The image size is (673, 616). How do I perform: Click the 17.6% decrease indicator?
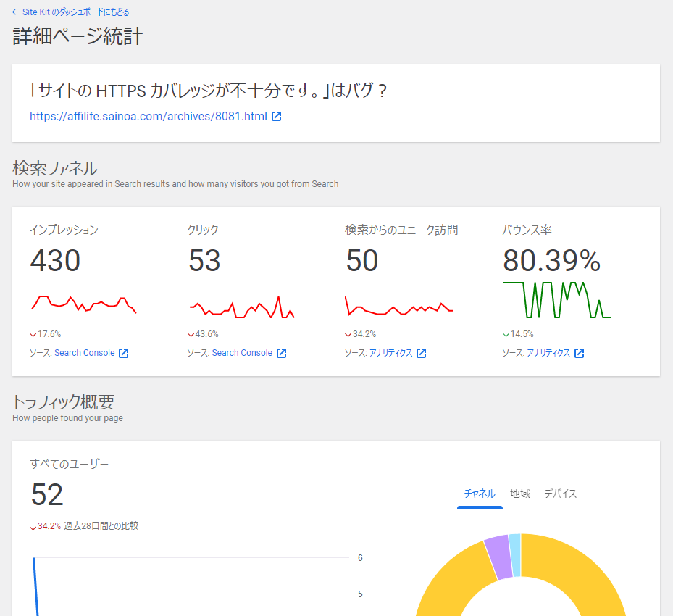click(x=45, y=334)
